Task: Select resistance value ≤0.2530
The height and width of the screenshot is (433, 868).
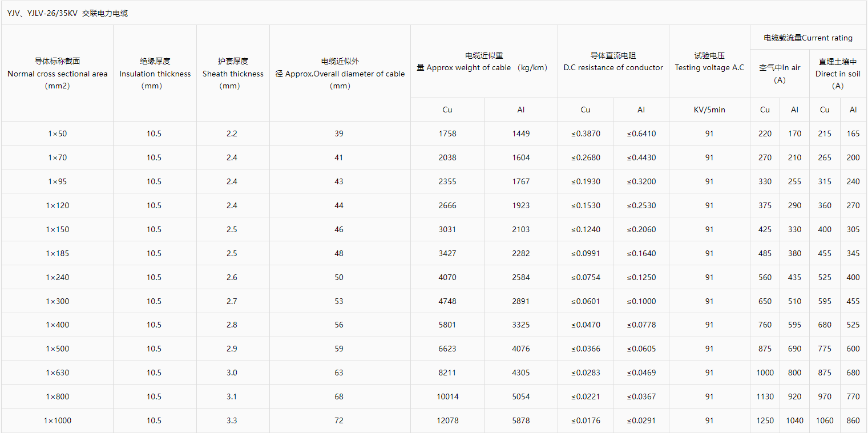Action: pyautogui.click(x=641, y=205)
